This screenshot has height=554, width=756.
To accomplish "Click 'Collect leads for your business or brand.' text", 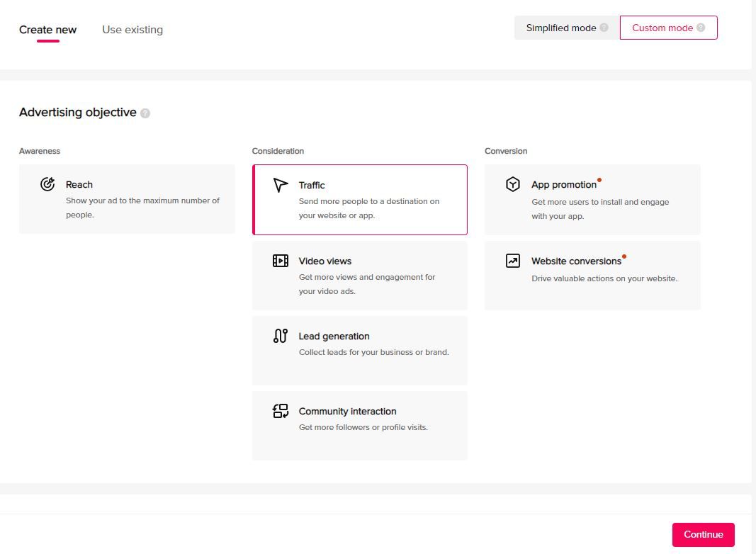I will (373, 352).
